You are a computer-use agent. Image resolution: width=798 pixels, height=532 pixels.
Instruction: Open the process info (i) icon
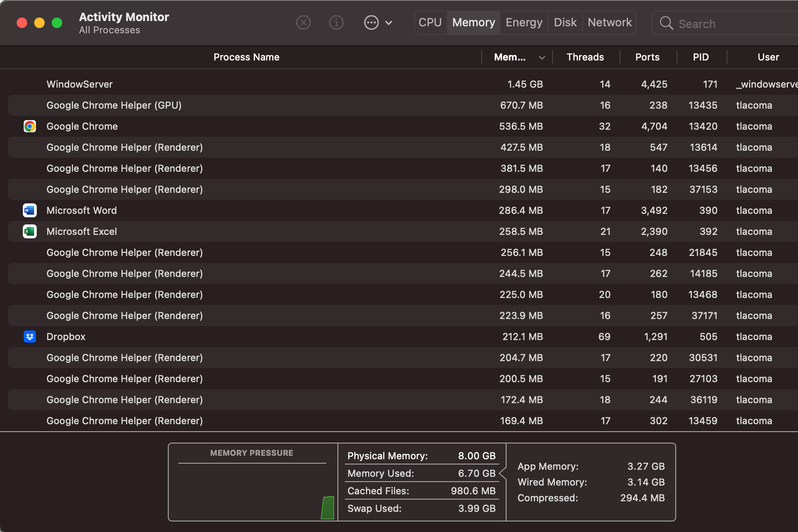pyautogui.click(x=336, y=22)
